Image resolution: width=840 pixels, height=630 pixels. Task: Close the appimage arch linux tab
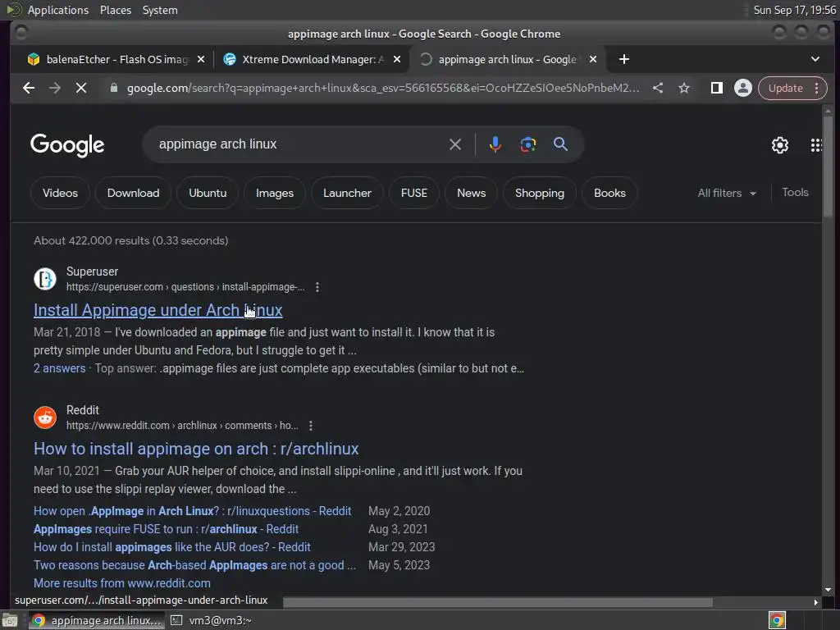click(x=593, y=59)
